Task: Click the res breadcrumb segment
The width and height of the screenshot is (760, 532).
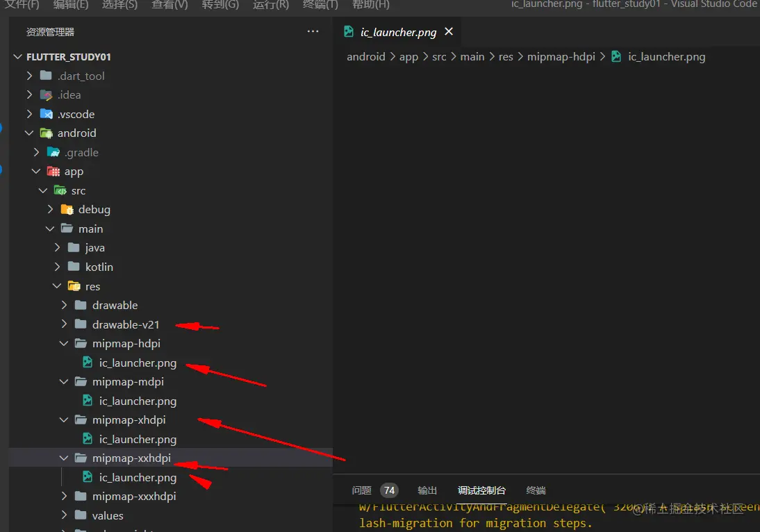Action: [506, 57]
